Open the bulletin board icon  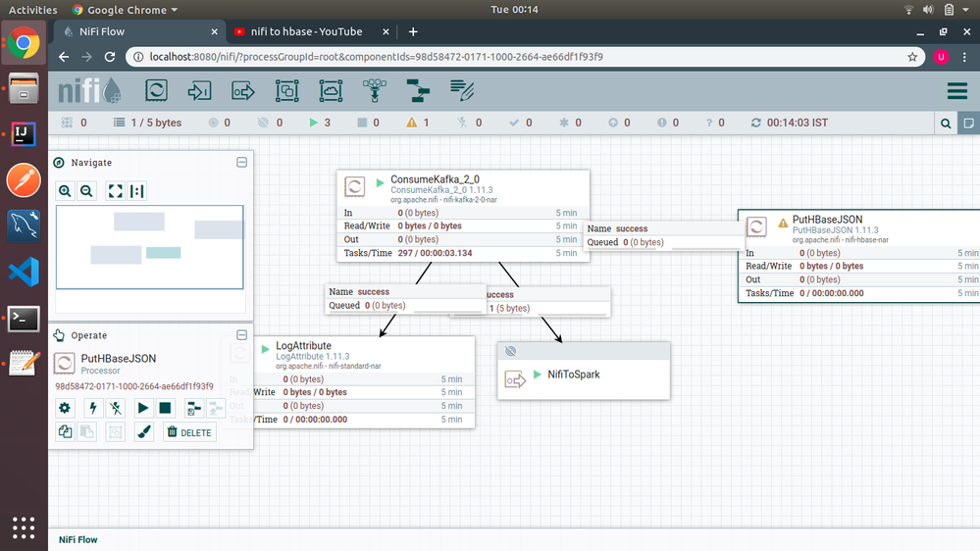point(969,124)
